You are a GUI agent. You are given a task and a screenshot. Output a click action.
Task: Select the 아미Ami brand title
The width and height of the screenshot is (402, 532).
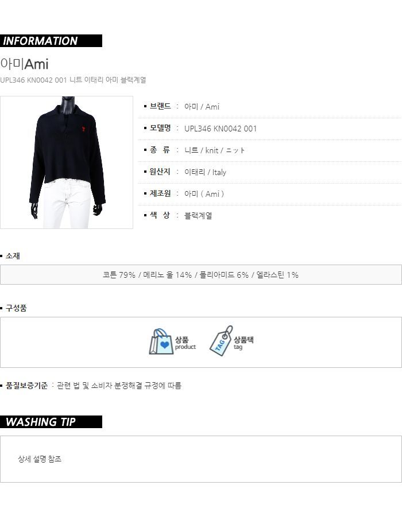point(25,64)
